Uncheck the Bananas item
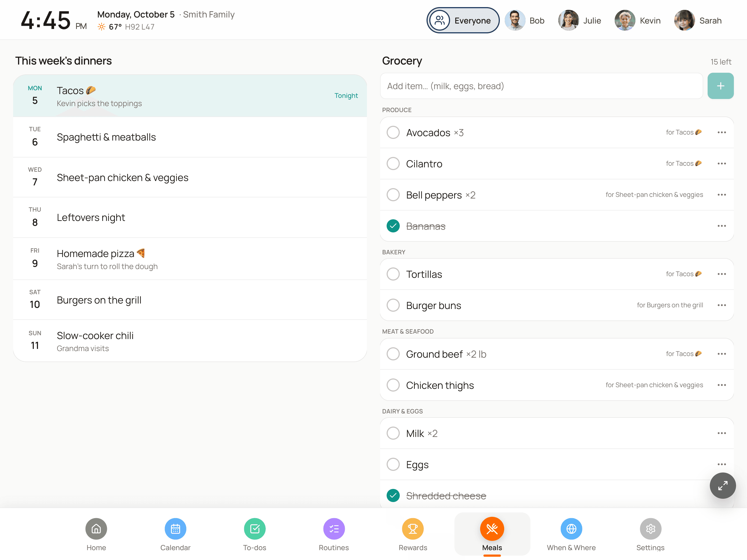 coord(393,226)
